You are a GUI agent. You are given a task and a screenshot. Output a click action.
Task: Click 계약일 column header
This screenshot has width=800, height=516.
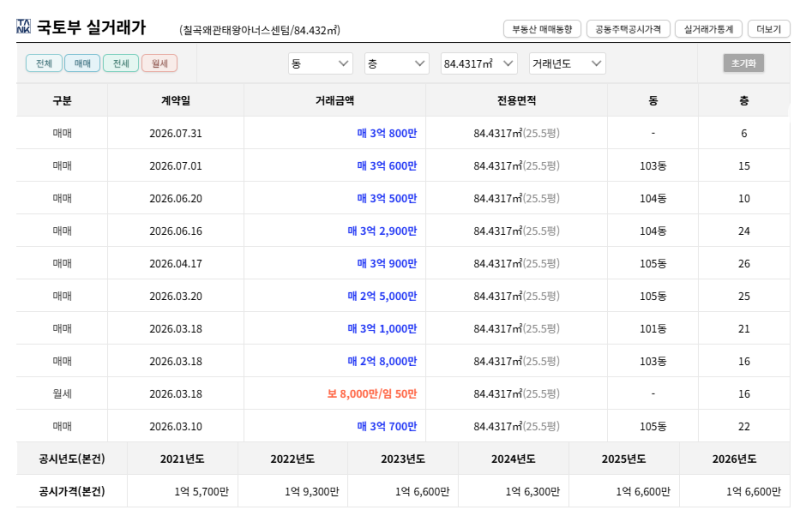[176, 101]
